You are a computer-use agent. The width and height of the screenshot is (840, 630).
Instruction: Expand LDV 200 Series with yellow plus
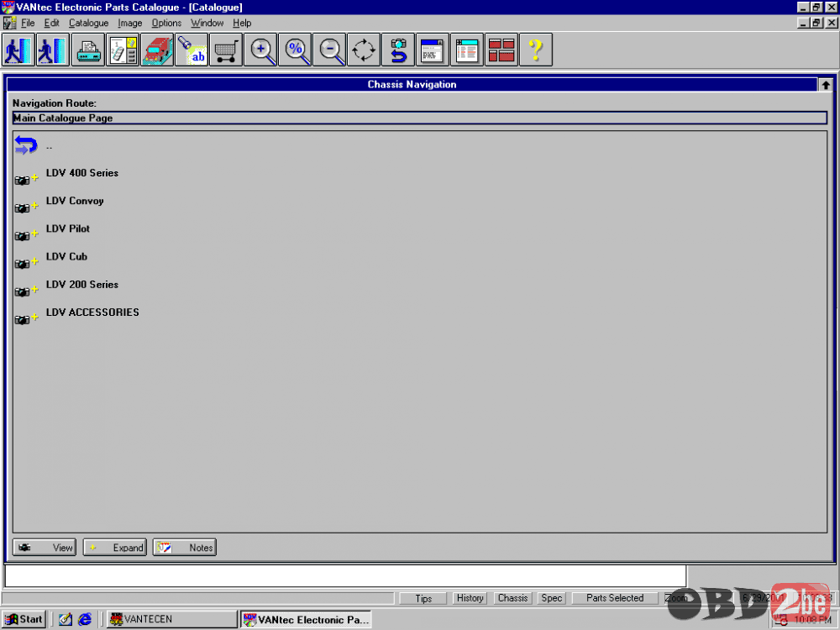pos(34,289)
